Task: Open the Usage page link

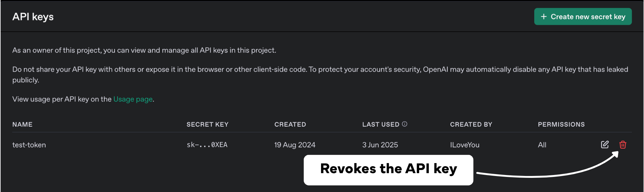Action: coord(133,99)
